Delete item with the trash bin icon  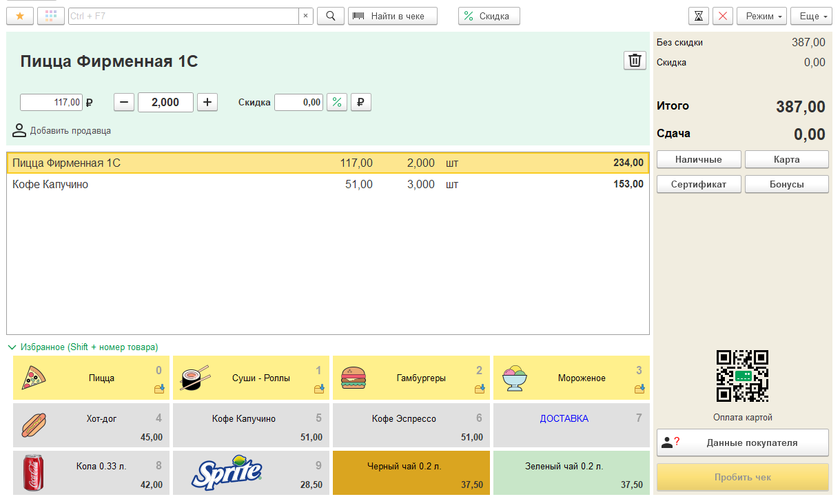coord(634,61)
